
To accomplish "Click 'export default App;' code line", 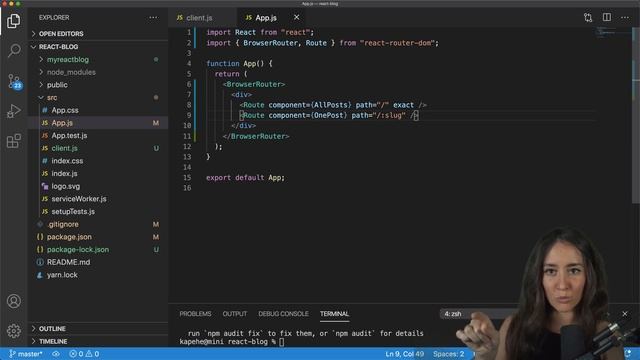I will 245,178.
